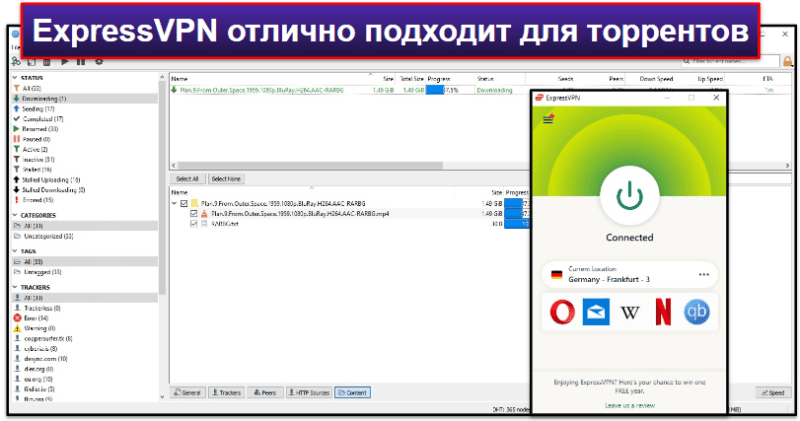Click the Select None button
This screenshot has height=421, width=800.
pos(226,179)
